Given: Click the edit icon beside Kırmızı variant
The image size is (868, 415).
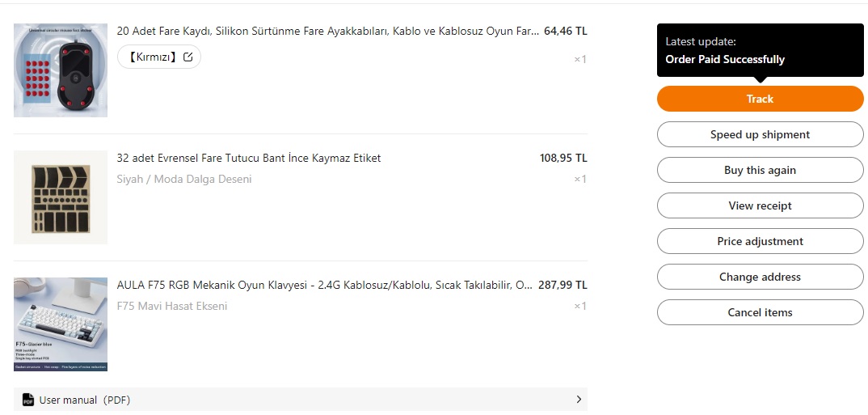Looking at the screenshot, I should click(188, 57).
